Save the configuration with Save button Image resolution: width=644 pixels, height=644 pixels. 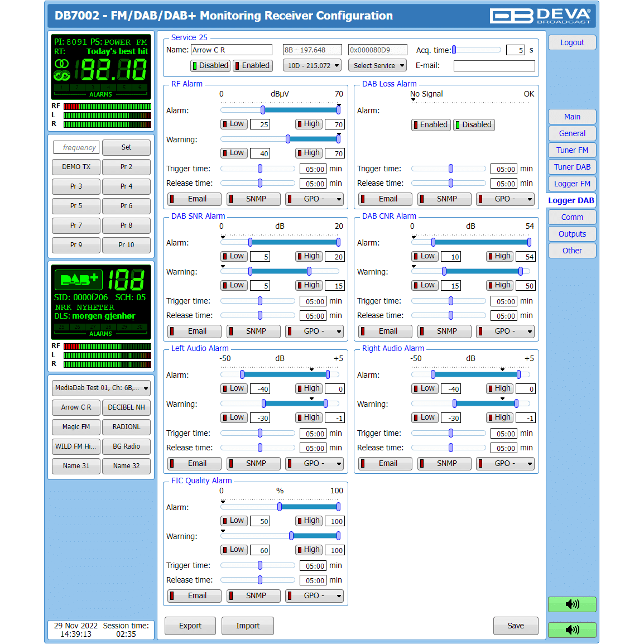(516, 626)
